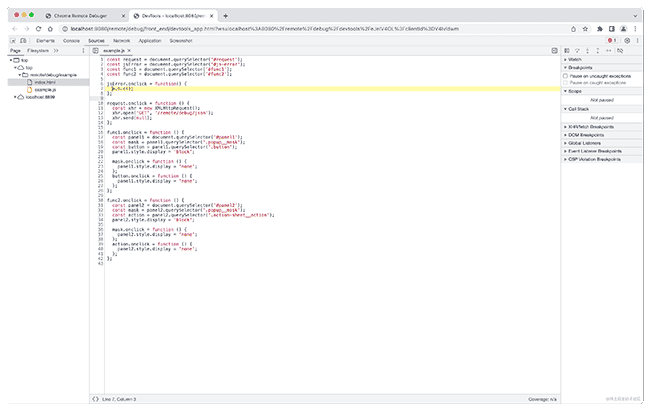Viewport: 650px width, 404px height.
Task: Select index.html in the file tree
Action: 45,82
